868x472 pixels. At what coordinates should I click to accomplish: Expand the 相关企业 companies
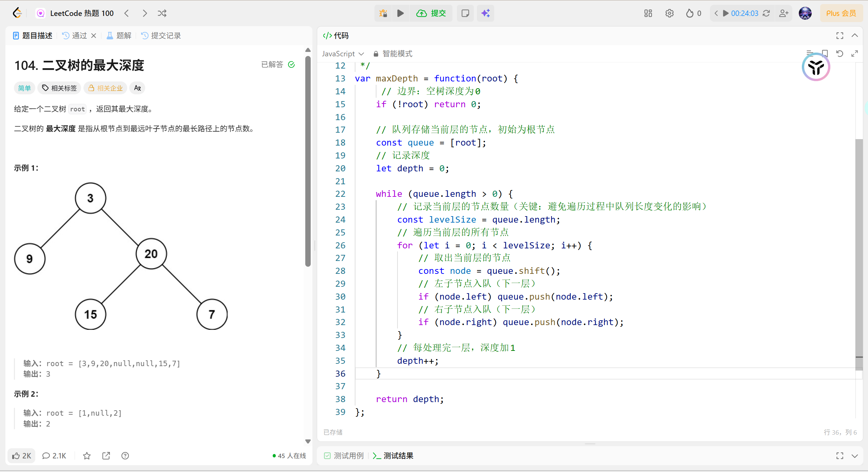click(x=105, y=88)
